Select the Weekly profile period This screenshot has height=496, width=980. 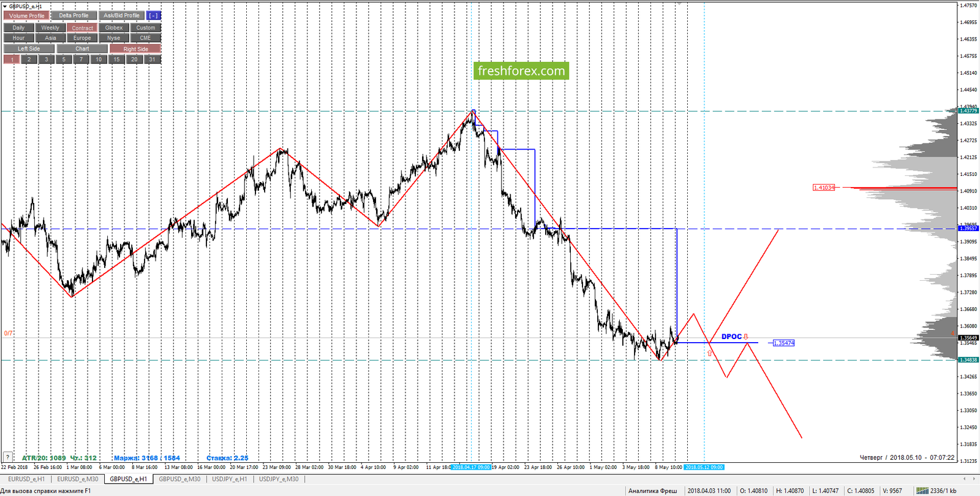pos(50,28)
